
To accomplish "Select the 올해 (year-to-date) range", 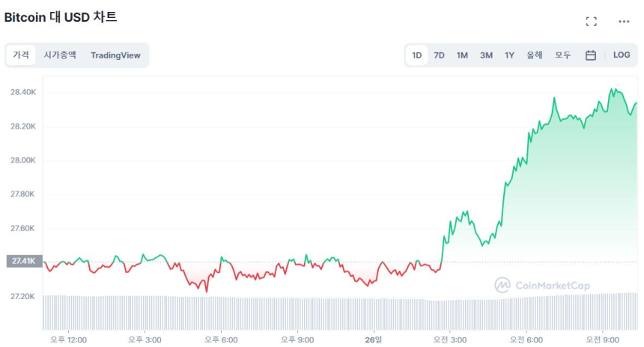I will click(x=535, y=55).
